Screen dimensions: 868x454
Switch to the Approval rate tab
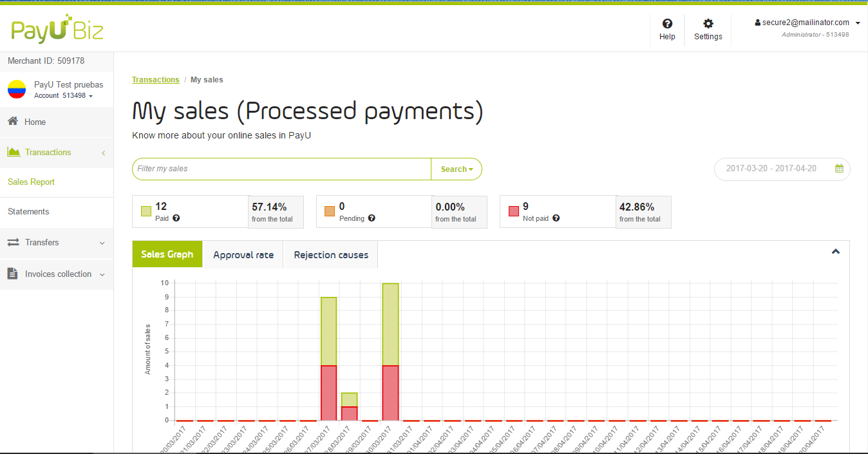point(243,255)
